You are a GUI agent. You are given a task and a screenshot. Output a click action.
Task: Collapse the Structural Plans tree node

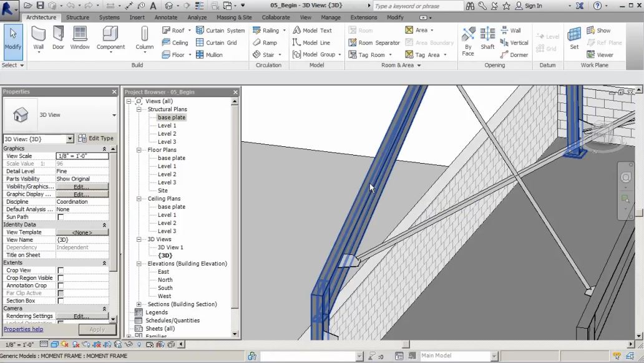(139, 109)
